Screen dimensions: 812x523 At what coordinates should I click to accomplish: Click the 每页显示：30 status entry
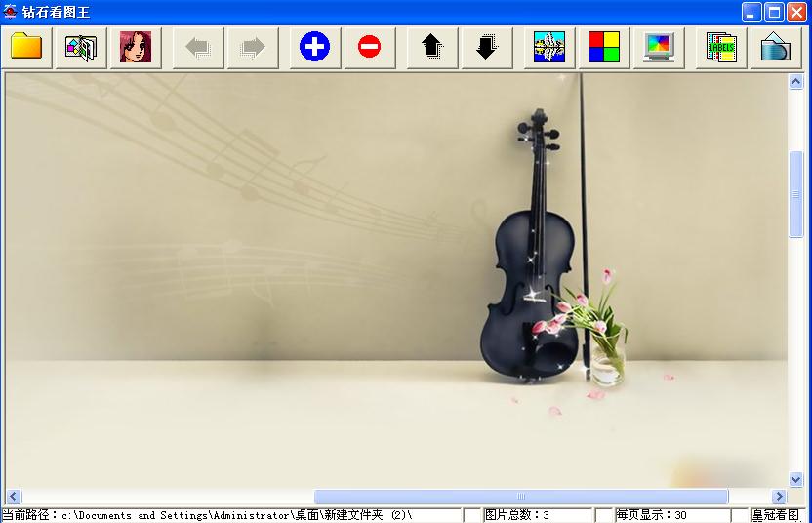[x=651, y=515]
